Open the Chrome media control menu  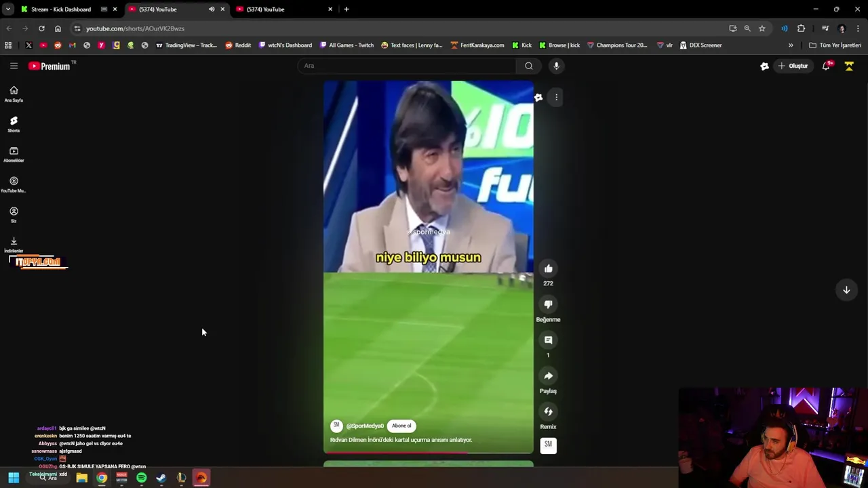[825, 28]
